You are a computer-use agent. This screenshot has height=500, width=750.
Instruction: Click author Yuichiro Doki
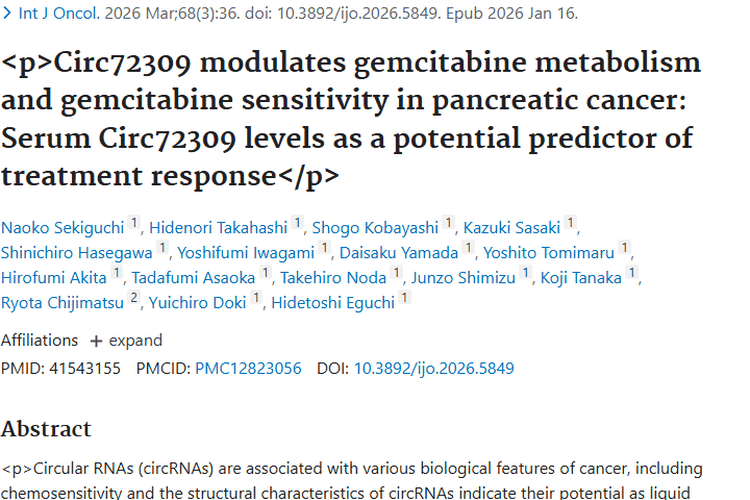[x=198, y=302]
